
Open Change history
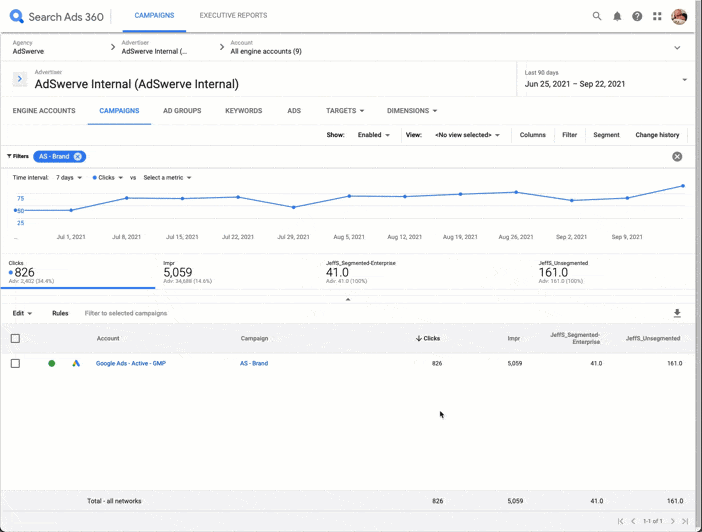tap(657, 135)
